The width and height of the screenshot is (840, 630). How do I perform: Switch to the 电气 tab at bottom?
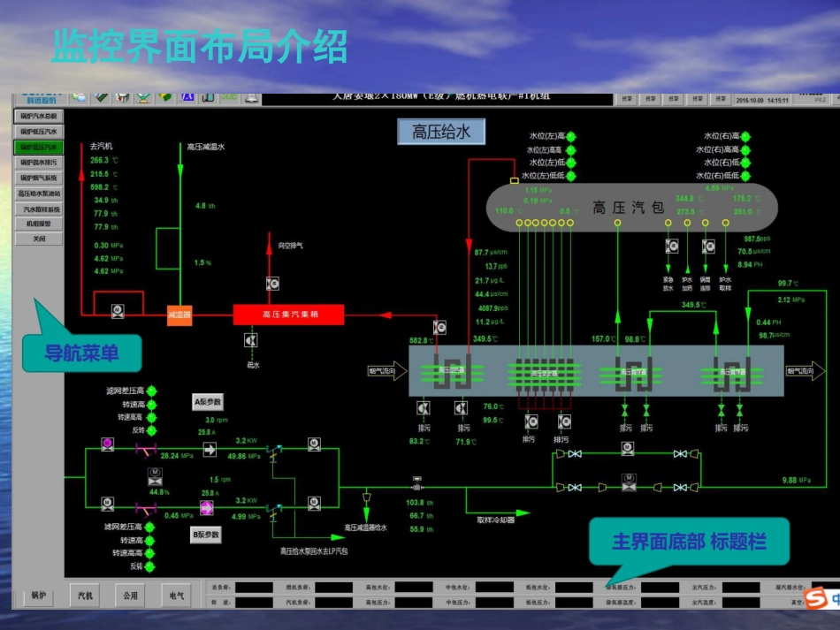[x=177, y=596]
